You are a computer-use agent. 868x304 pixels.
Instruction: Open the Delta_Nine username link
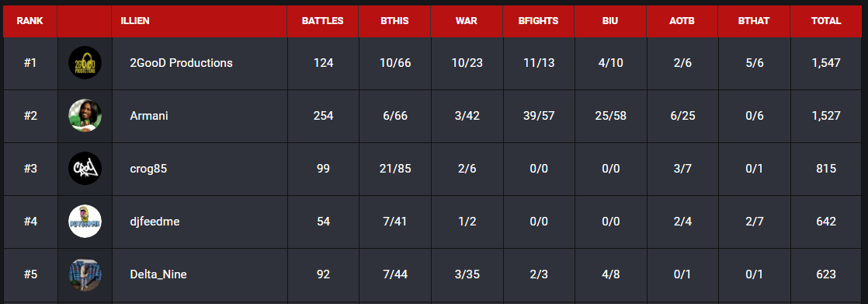158,274
